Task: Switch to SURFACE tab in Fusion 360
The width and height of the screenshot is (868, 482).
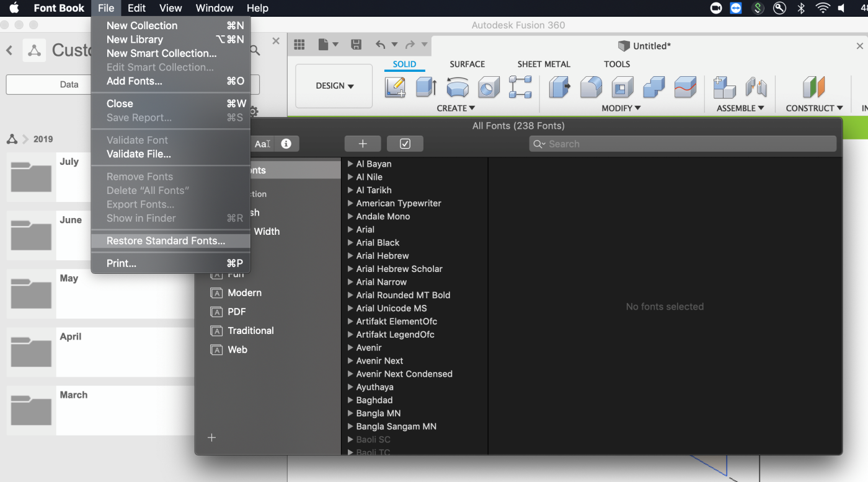Action: pos(467,64)
